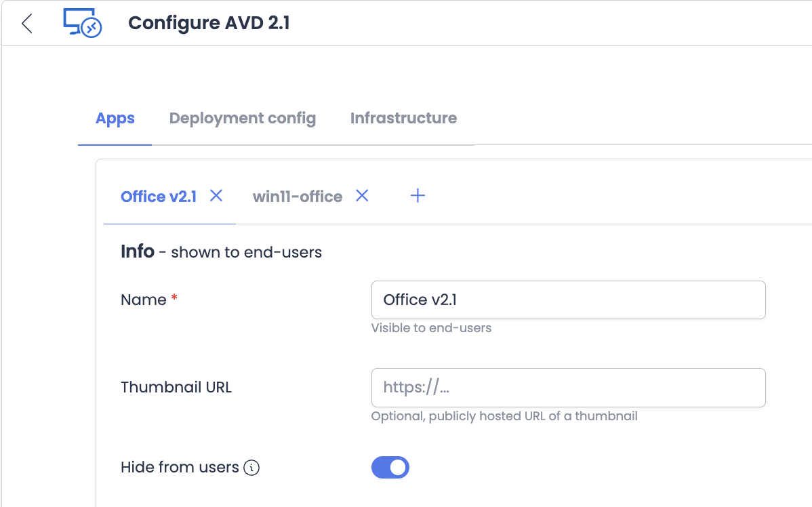
Task: Click into the Name input field
Action: [568, 300]
